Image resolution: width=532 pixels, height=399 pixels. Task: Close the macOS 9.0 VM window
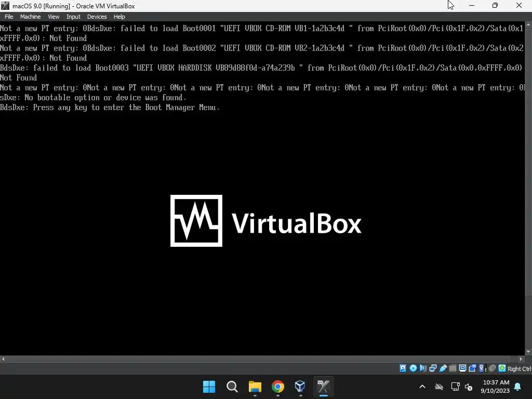pos(519,5)
